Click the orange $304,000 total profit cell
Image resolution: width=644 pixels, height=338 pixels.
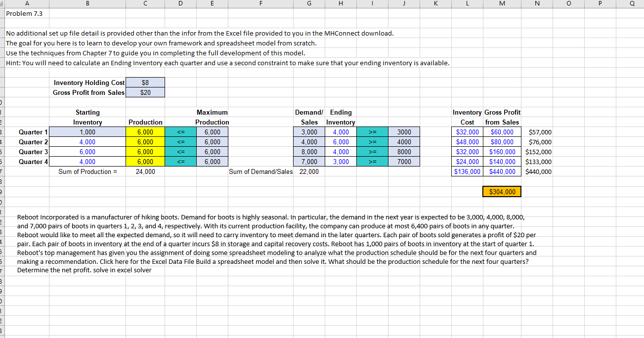coord(501,191)
